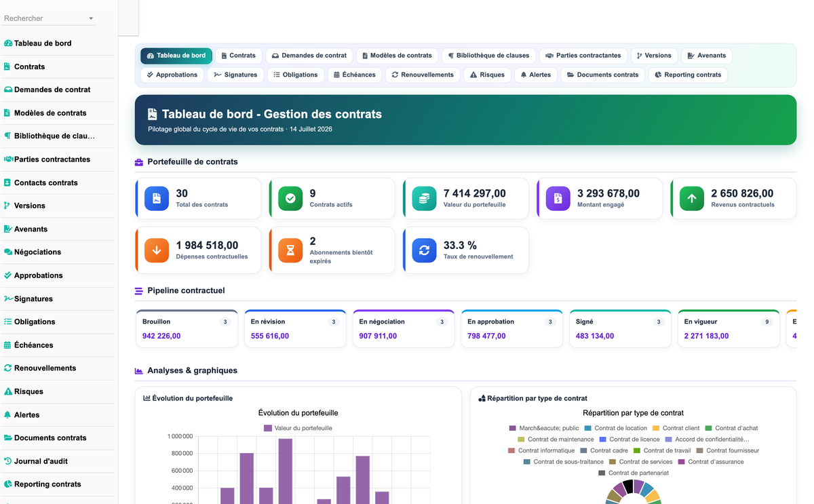
Task: Open the En vigueur pipeline card
Action: tap(729, 329)
